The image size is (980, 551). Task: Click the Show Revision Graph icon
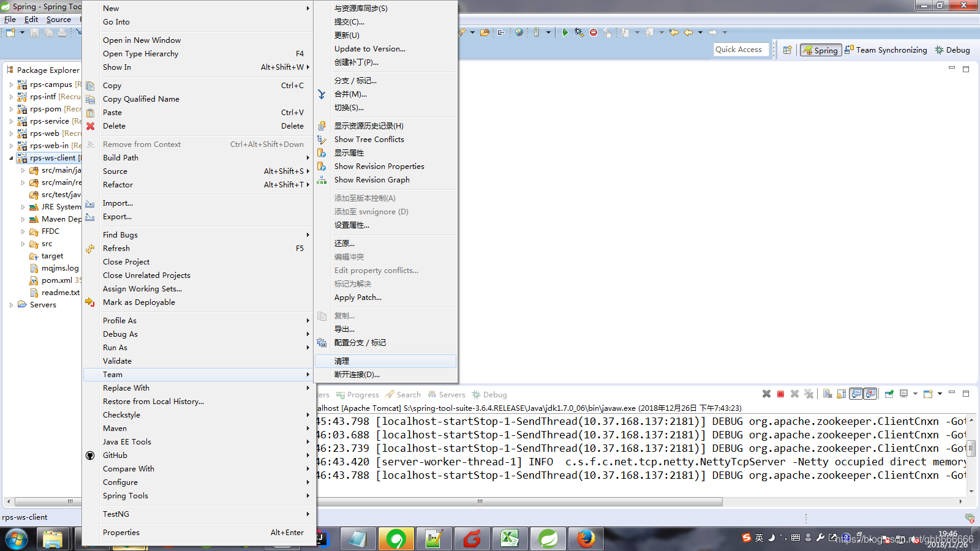[x=322, y=180]
